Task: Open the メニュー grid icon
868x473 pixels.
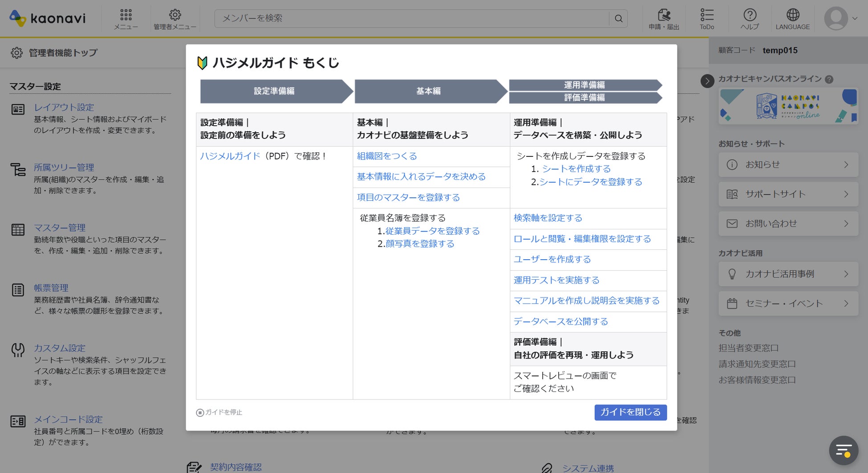Action: tap(126, 15)
